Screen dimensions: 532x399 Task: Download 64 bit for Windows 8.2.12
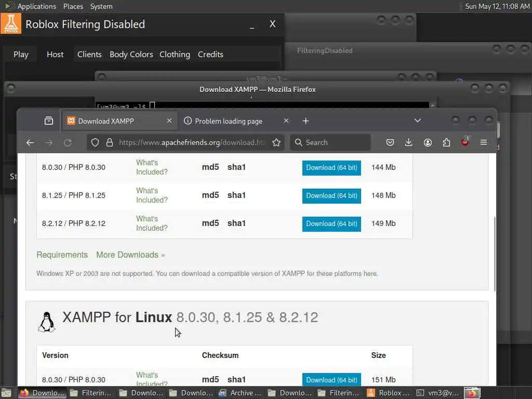click(x=331, y=224)
